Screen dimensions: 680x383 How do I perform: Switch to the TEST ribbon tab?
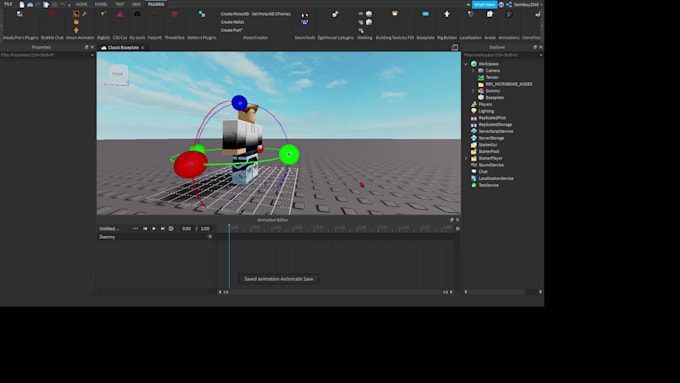(120, 4)
